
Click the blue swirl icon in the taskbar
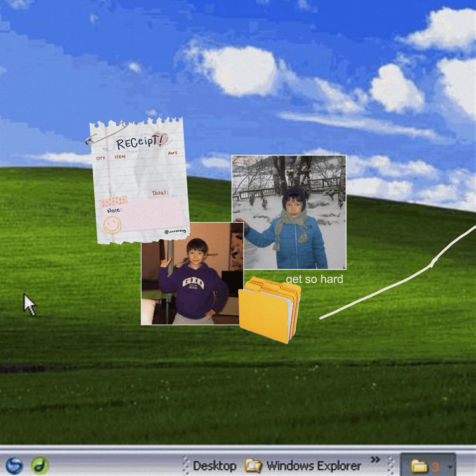pos(14,465)
